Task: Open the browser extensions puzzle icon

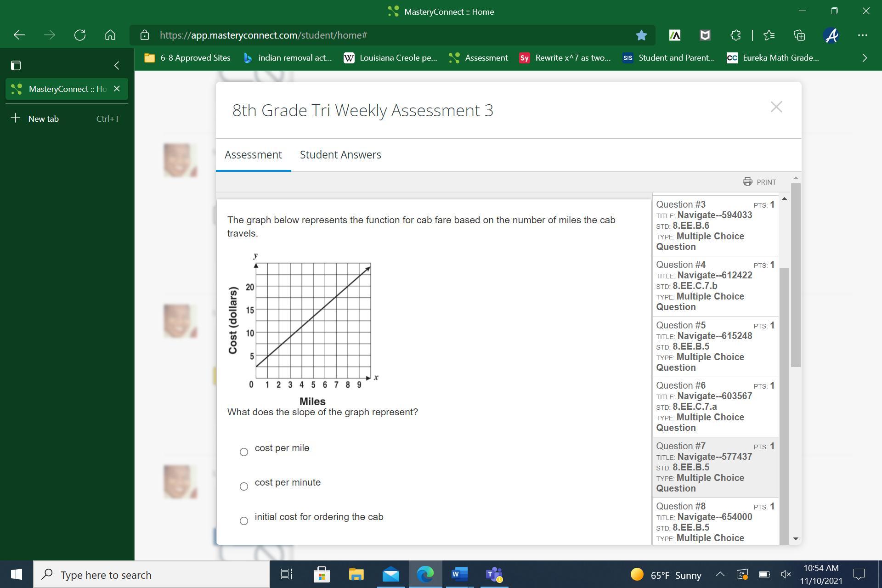Action: (x=735, y=35)
